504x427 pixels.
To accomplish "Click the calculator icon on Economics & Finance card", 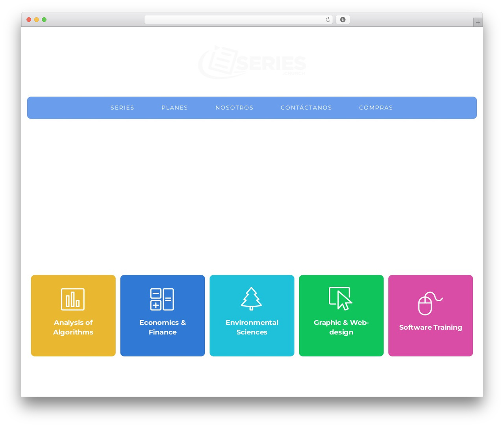I will click(x=162, y=299).
